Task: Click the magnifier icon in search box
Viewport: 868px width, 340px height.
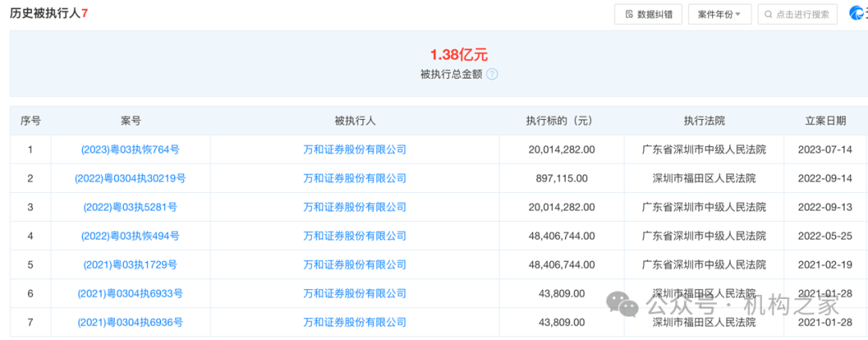Action: [x=768, y=14]
